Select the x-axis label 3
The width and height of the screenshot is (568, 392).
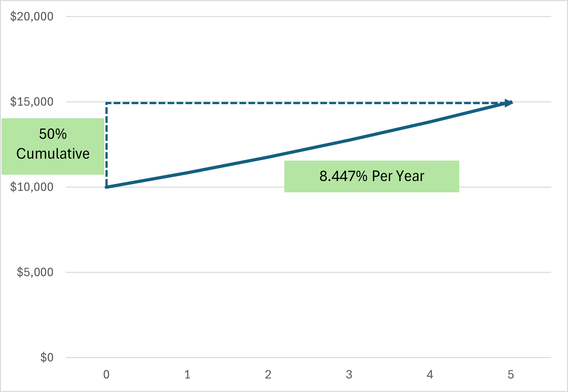pos(349,374)
